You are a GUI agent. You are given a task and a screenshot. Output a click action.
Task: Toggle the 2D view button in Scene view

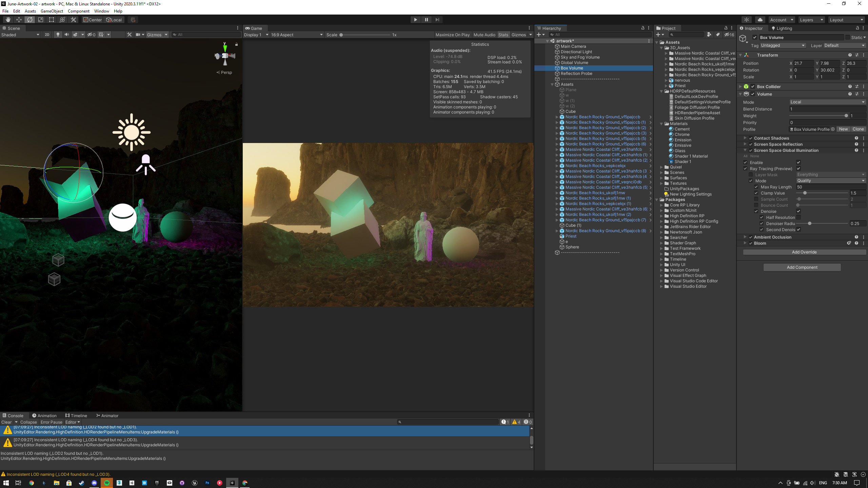(x=47, y=34)
